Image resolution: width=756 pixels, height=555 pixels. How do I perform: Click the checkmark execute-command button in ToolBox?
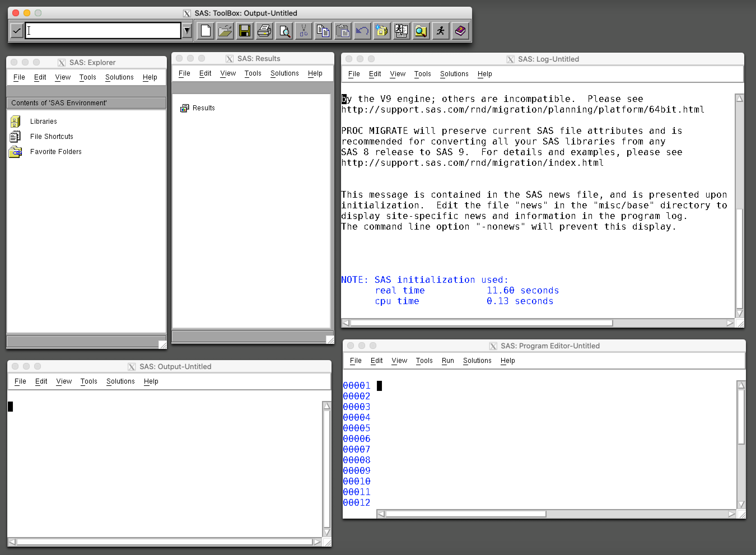(x=17, y=31)
